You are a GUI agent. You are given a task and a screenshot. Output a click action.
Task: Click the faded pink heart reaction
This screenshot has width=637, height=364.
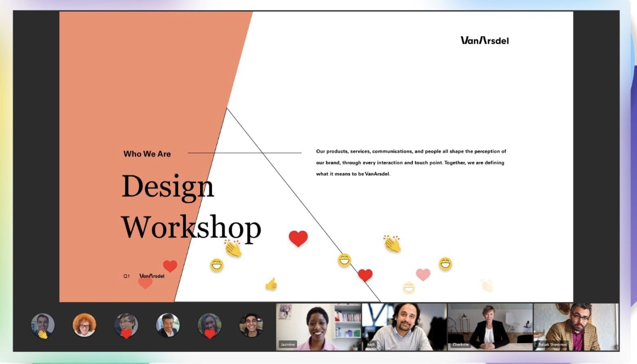423,274
